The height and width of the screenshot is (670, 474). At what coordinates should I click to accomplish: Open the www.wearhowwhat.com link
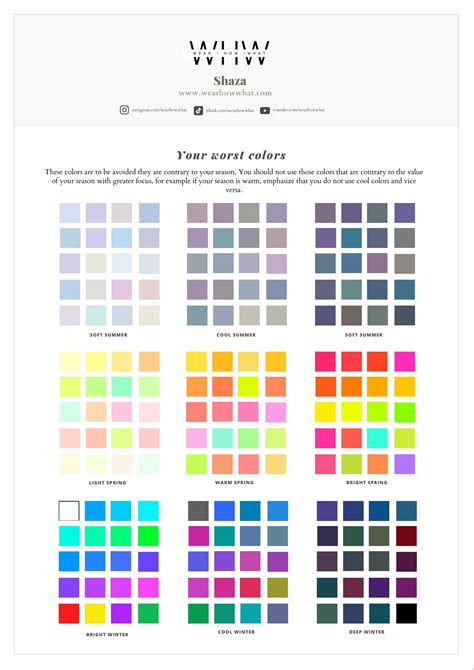[225, 93]
